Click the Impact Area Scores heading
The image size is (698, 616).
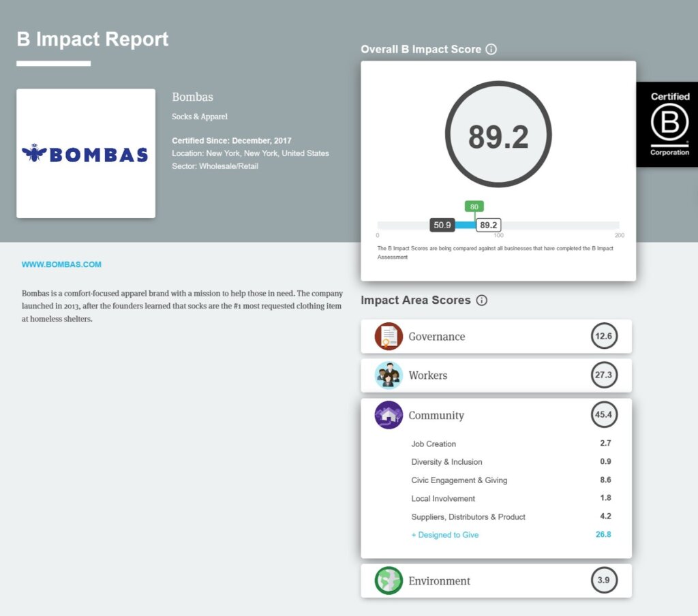(415, 301)
